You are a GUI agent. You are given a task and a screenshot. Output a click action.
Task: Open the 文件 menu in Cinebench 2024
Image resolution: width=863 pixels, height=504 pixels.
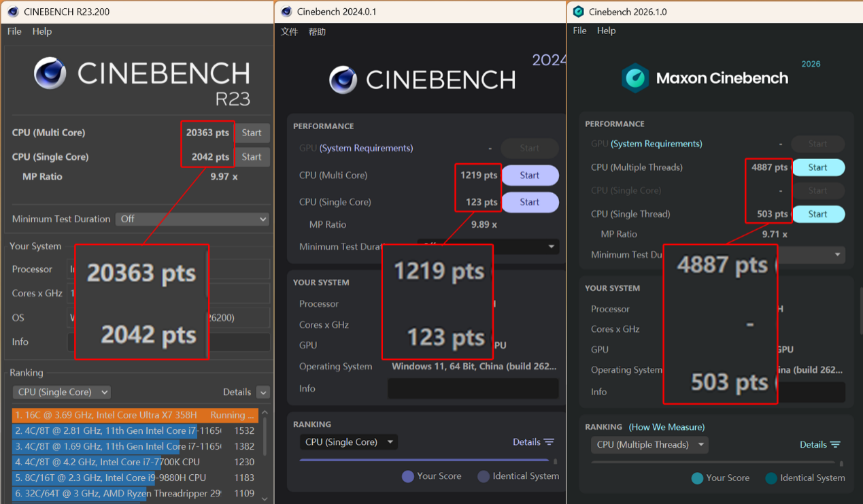coord(290,32)
